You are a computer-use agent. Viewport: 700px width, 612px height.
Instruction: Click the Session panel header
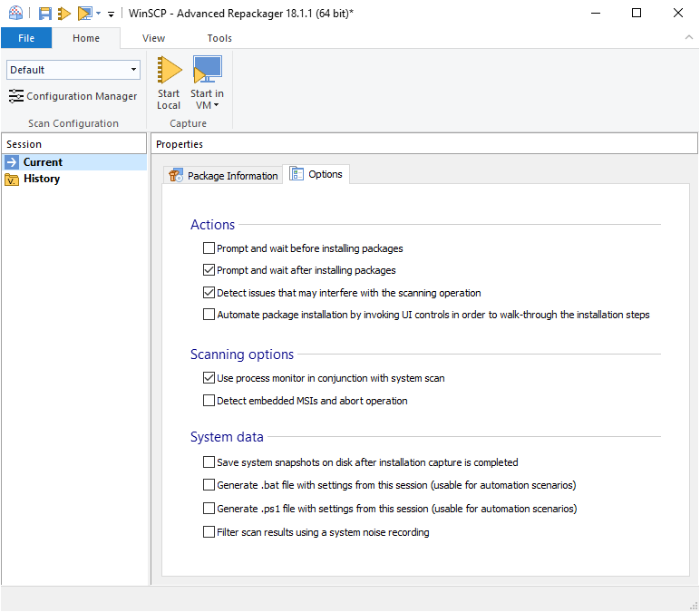74,144
